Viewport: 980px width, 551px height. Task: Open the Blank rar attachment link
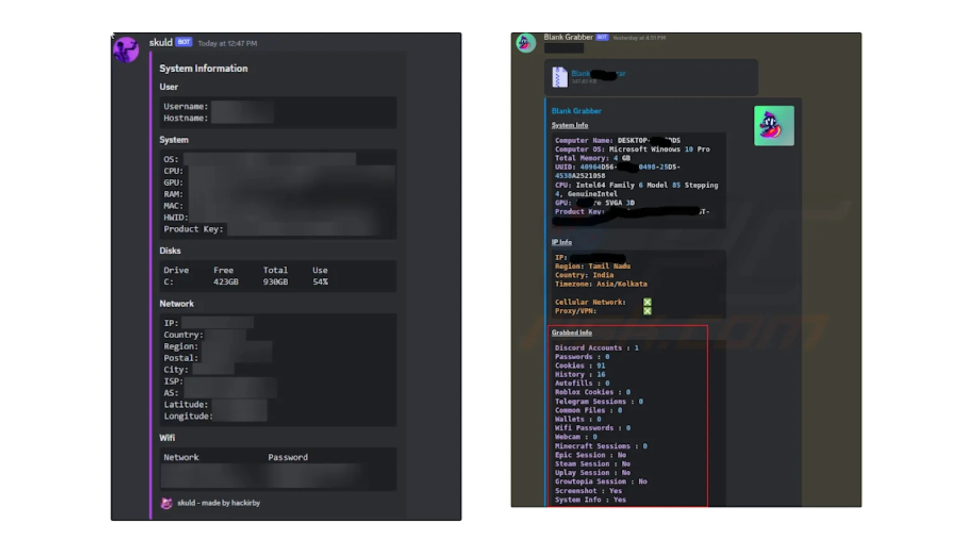(598, 73)
